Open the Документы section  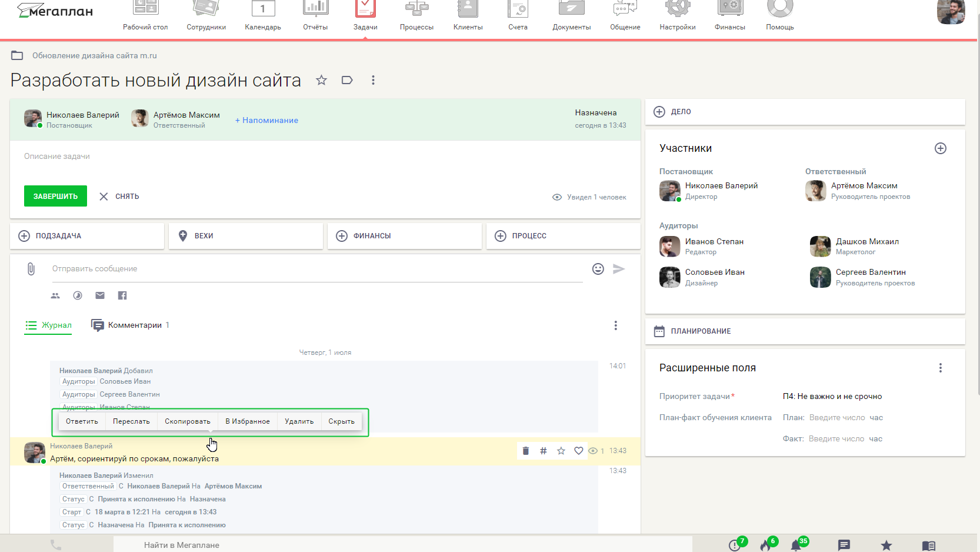point(571,16)
